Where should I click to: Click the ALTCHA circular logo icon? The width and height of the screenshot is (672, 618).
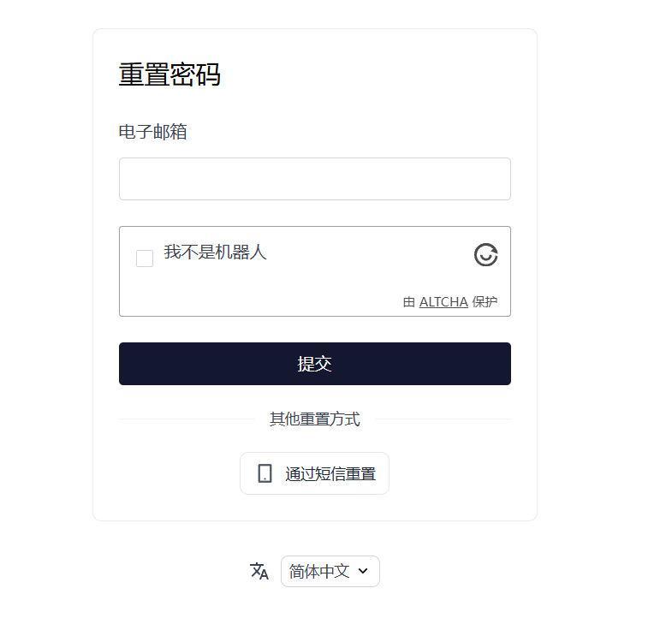coord(485,254)
